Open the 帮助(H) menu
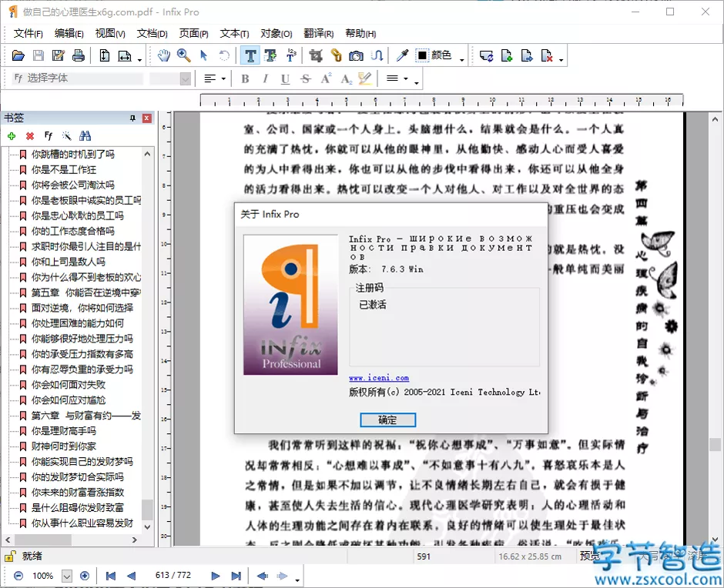Image resolution: width=724 pixels, height=588 pixels. tap(360, 34)
